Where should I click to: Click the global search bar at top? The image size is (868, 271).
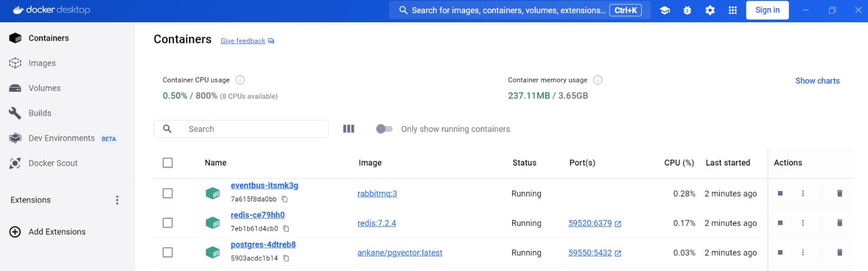519,10
